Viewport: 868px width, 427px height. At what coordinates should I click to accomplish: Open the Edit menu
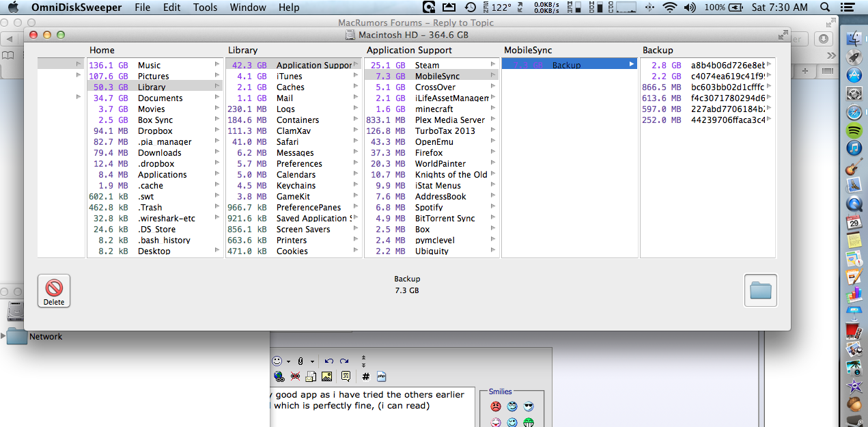coord(172,8)
